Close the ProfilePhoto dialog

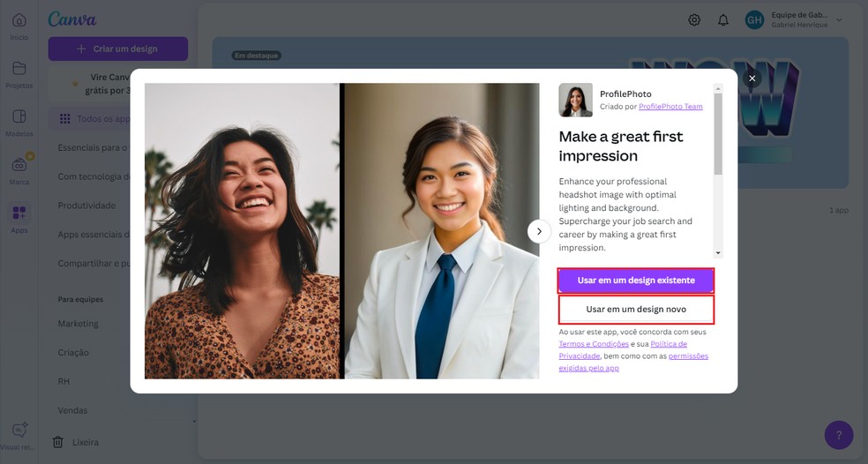coord(752,79)
